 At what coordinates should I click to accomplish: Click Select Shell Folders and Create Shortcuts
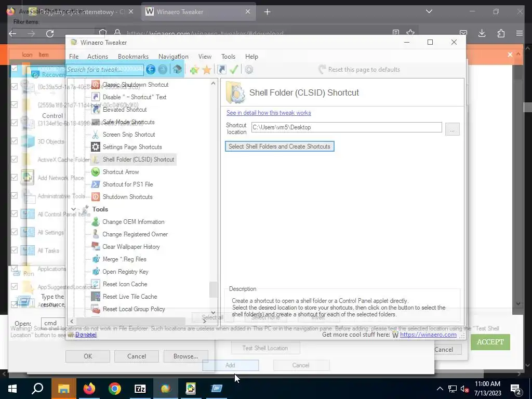pos(280,147)
